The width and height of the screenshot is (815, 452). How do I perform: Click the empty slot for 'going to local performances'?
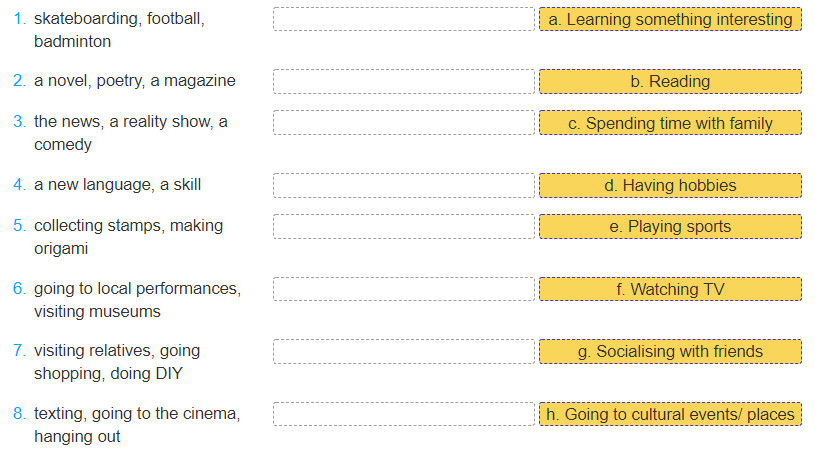(404, 289)
